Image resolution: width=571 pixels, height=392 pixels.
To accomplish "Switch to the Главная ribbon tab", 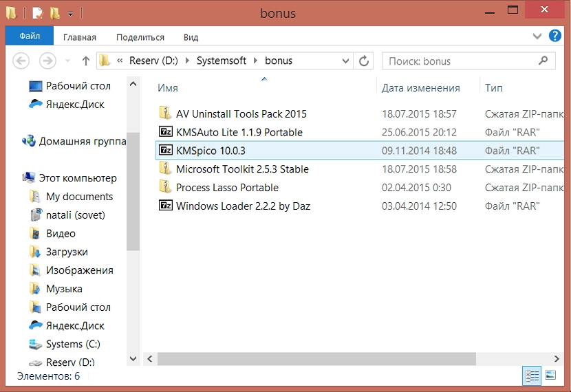I will pos(79,37).
